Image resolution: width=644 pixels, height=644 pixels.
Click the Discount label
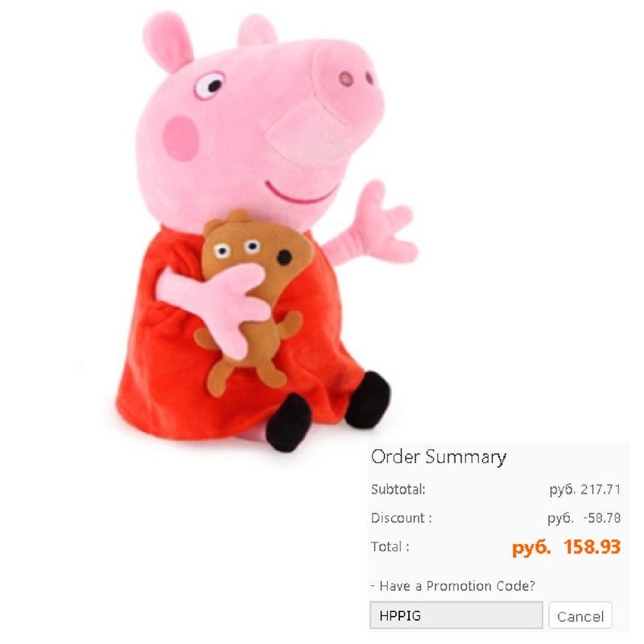[401, 518]
